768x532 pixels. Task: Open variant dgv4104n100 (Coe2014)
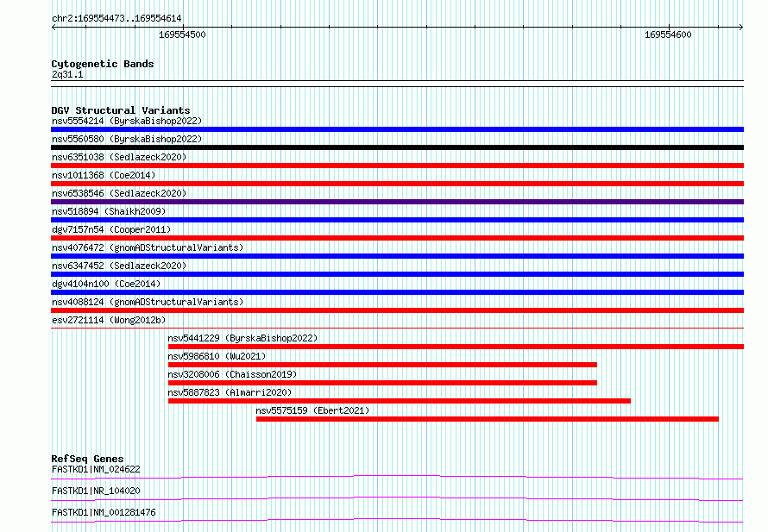point(106,284)
